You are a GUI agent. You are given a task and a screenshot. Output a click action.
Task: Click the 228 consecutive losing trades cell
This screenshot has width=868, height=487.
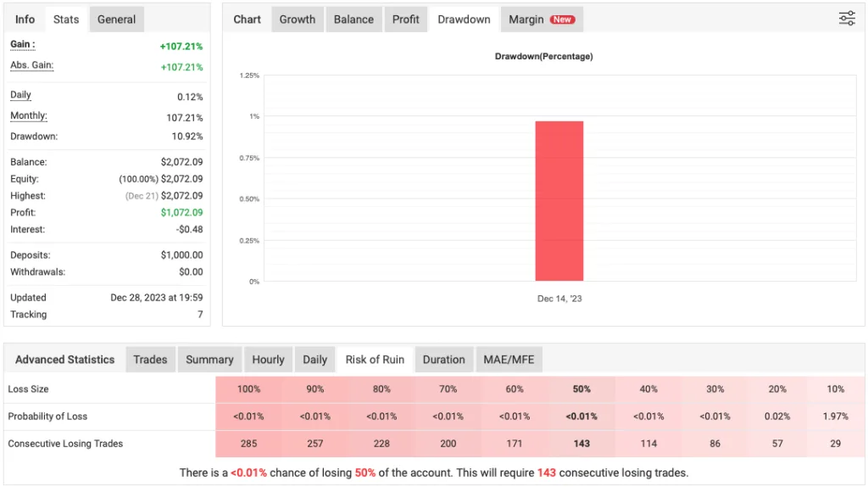coord(381,444)
